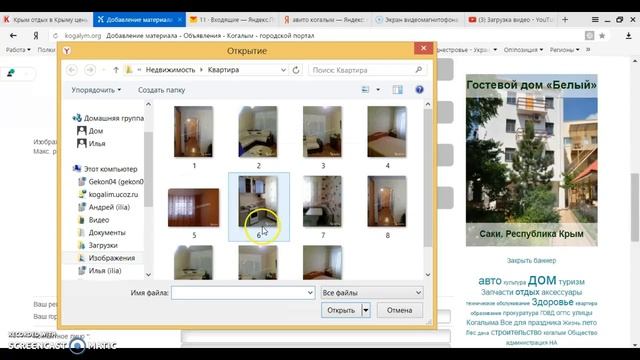This screenshot has height=360, width=640.
Task: Click the search magnifier icon in dialog
Action: tap(419, 70)
